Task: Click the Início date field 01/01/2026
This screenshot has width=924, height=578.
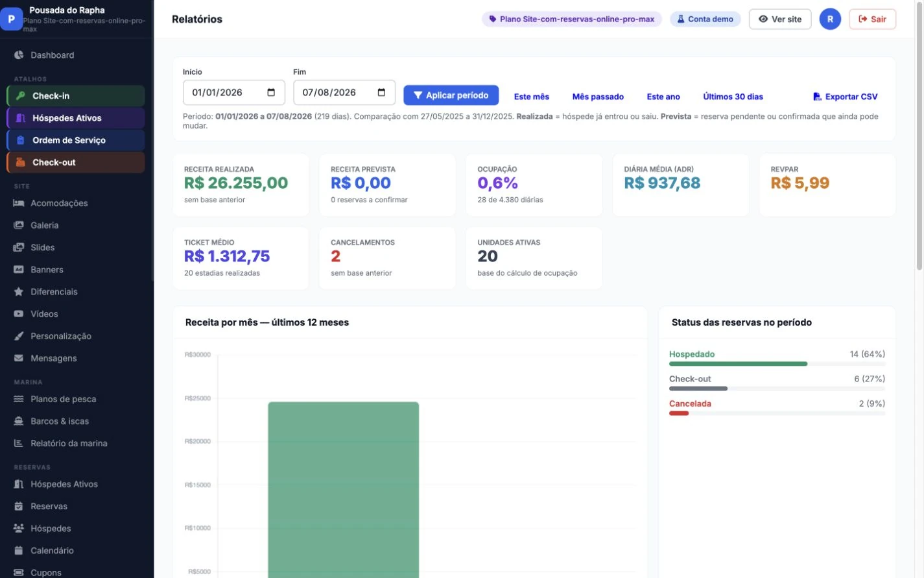Action: (x=233, y=93)
